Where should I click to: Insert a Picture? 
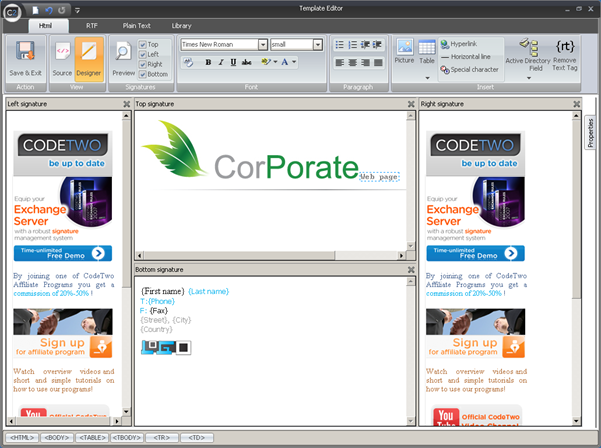point(404,51)
